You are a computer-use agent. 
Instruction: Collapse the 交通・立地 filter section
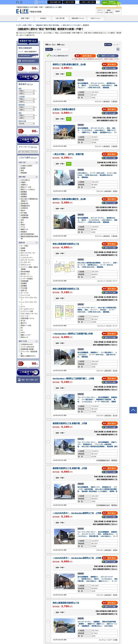click(x=28, y=163)
